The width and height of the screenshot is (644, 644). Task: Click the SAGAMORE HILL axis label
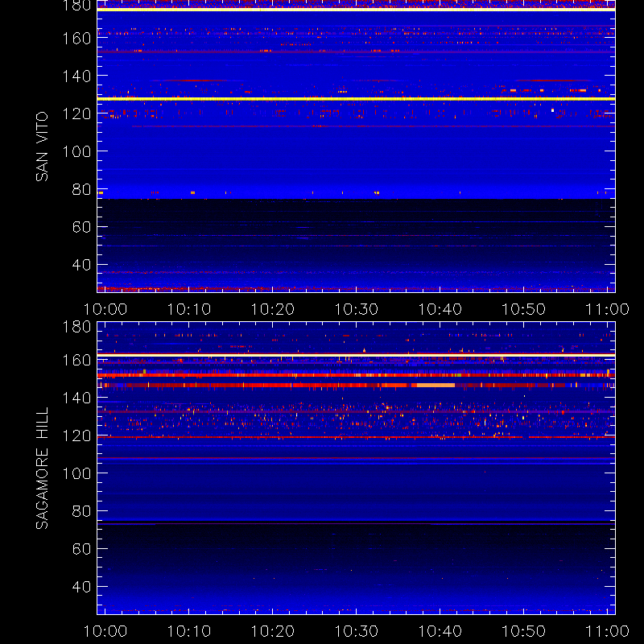pyautogui.click(x=42, y=469)
